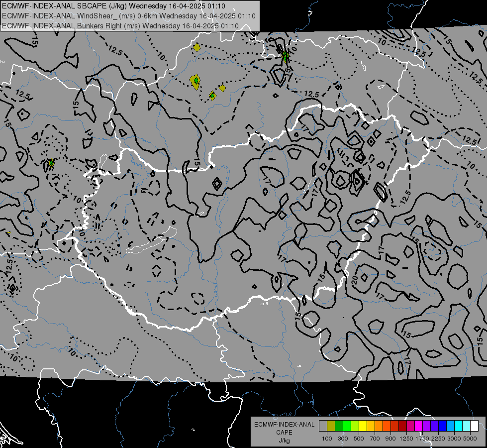Viewport: 487px width, 448px height.
Task: Select the dark green legend swatch
Action: click(339, 426)
